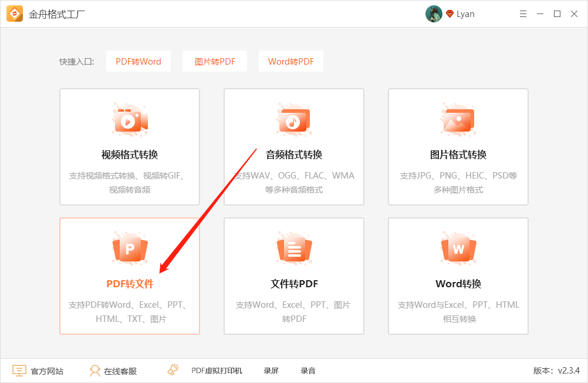Click the 金舟格式工厂 app logo
This screenshot has height=383, width=588.
point(14,13)
